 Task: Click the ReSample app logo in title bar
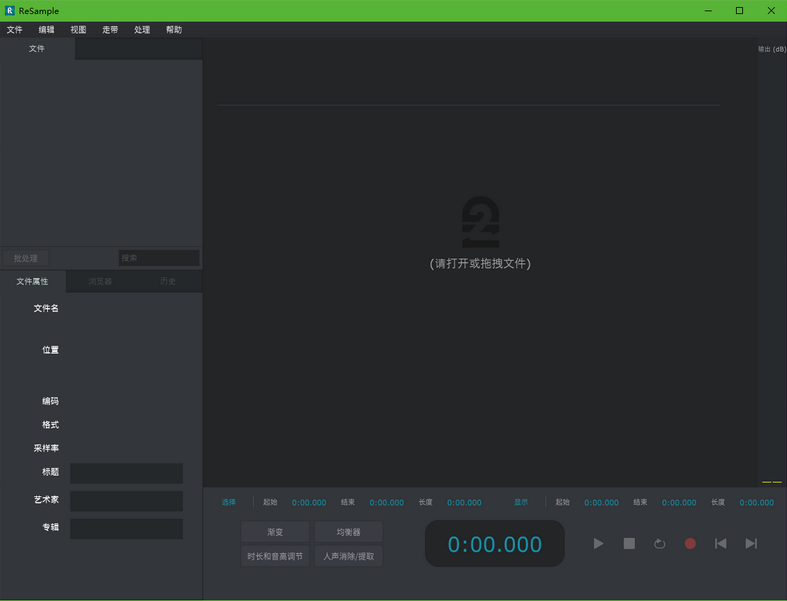10,11
